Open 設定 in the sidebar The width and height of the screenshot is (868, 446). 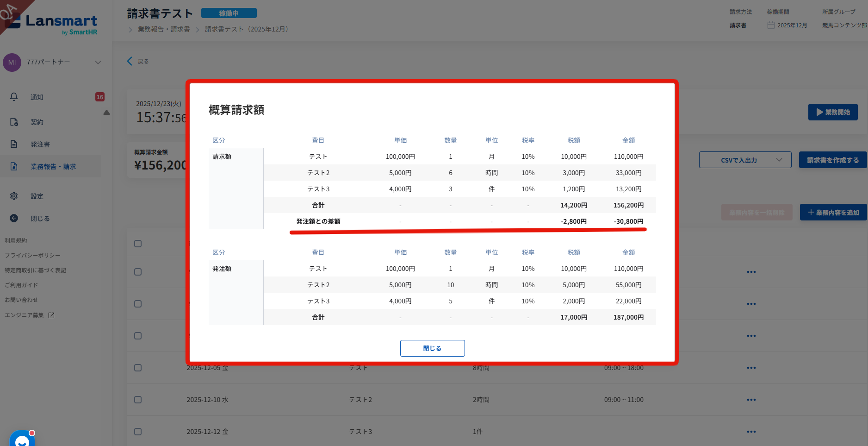pos(37,196)
